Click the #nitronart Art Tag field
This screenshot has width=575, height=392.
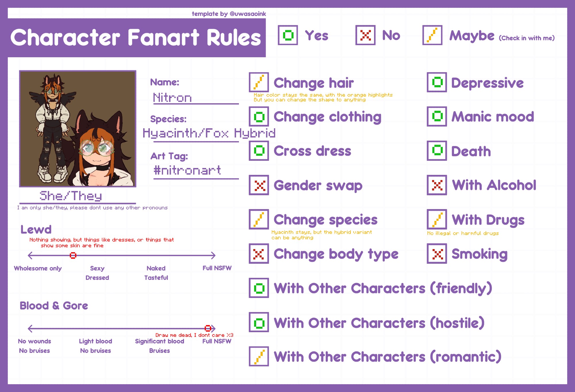[187, 170]
